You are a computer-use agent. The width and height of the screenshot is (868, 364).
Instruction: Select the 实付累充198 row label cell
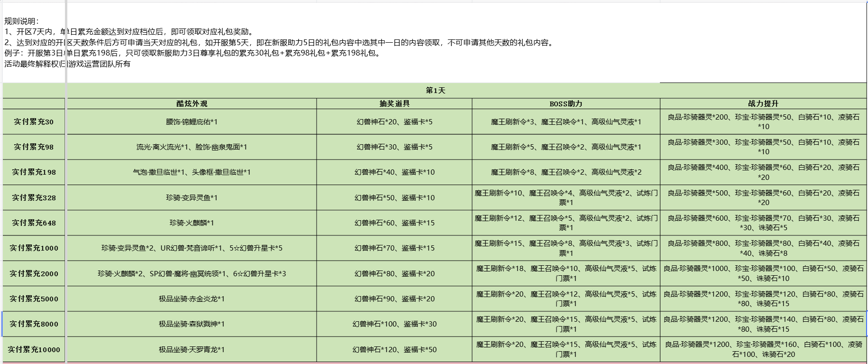coord(34,172)
